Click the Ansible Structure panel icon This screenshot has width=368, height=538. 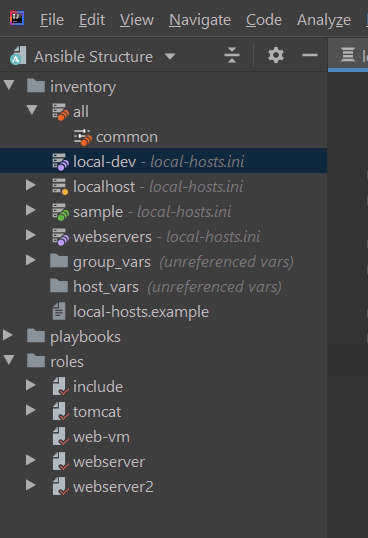(x=18, y=56)
